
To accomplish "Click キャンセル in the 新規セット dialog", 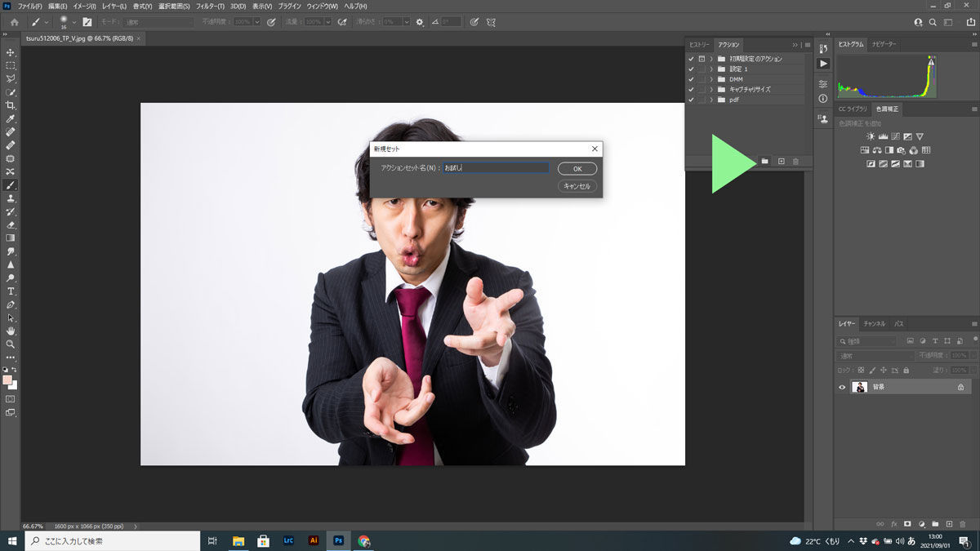I will point(577,185).
